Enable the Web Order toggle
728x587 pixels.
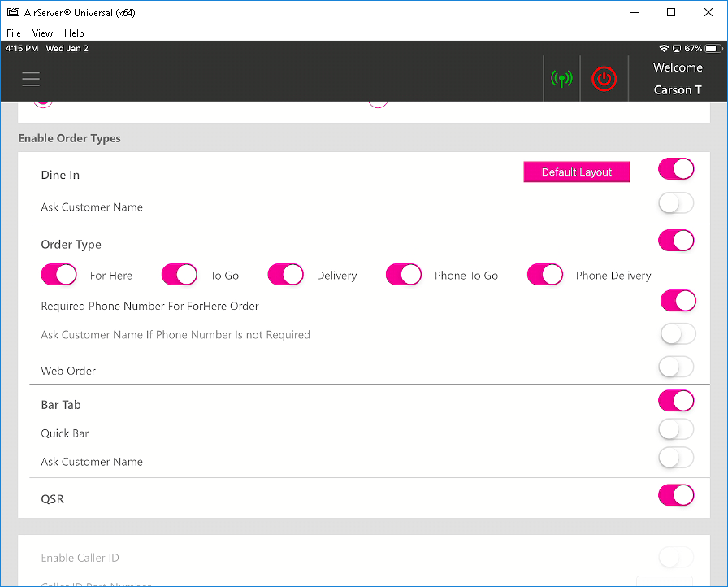(676, 367)
